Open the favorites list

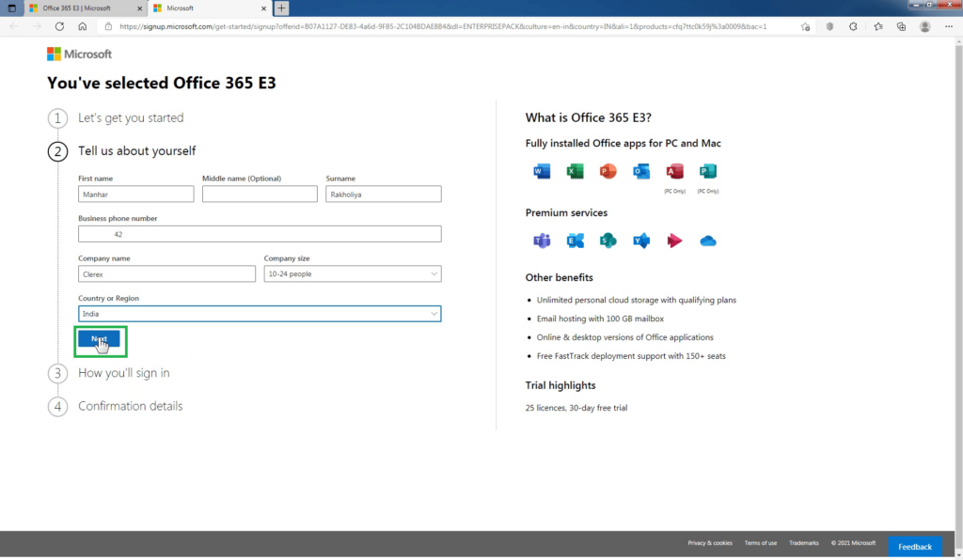pos(878,26)
